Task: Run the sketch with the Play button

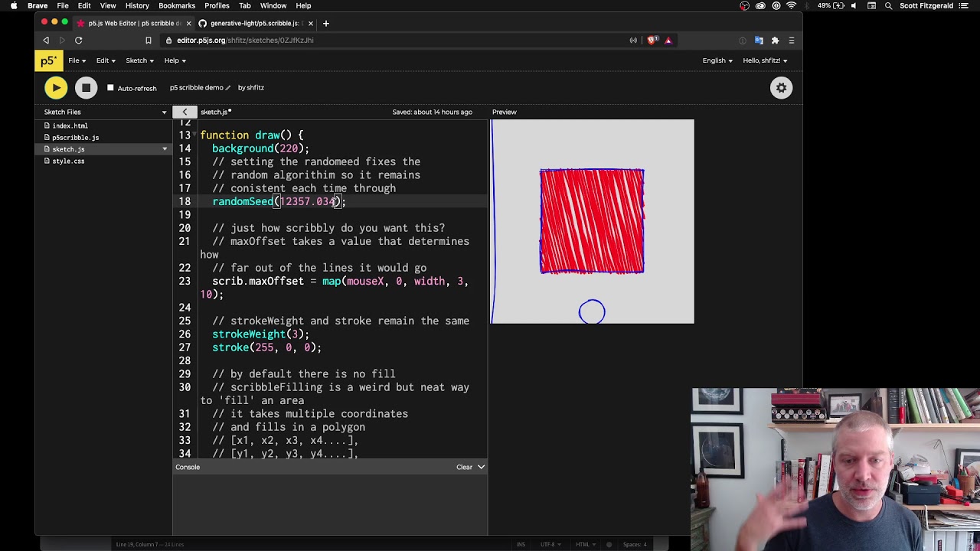Action: point(56,88)
